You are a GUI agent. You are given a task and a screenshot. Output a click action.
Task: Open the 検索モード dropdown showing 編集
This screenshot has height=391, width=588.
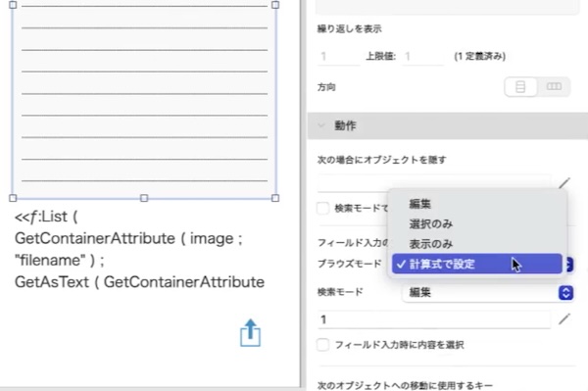(487, 292)
